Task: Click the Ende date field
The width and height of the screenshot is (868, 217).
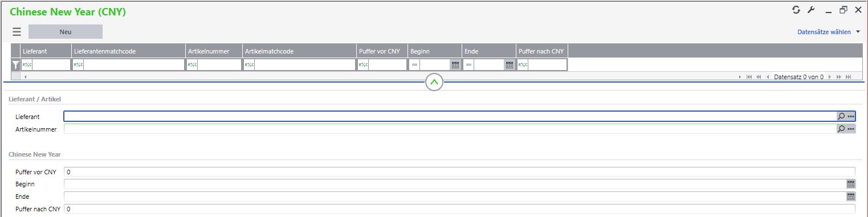Action: [x=455, y=196]
